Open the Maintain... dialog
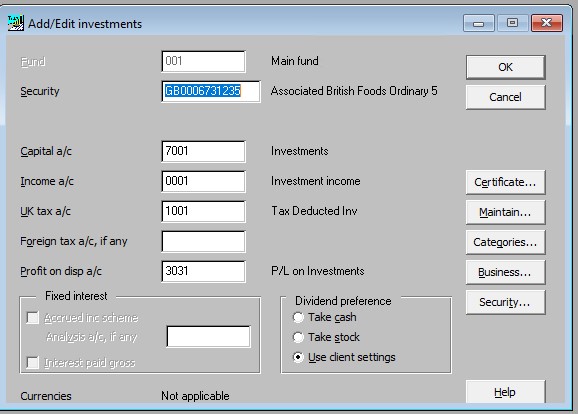The width and height of the screenshot is (578, 414). tap(505, 212)
